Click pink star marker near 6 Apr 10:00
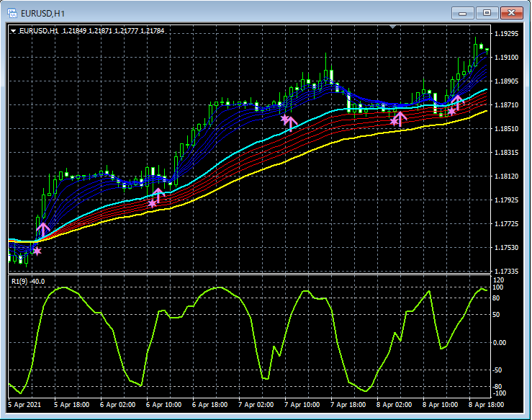 click(x=152, y=204)
